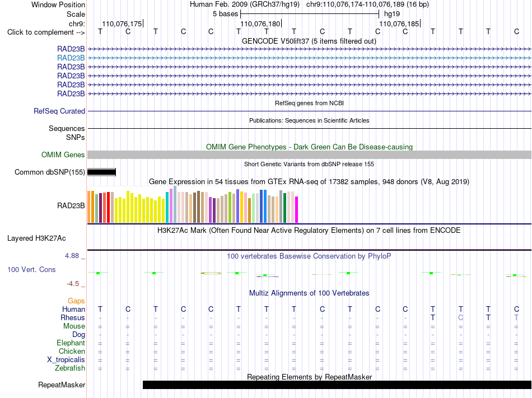532x398 pixels.
Task: Click the light-blue highlighted RAD23B transcript label
Action: point(71,58)
